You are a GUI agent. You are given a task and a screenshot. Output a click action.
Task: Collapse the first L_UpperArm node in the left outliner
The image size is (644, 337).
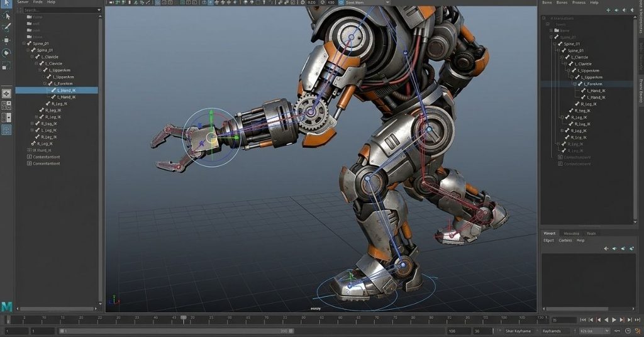(40, 70)
